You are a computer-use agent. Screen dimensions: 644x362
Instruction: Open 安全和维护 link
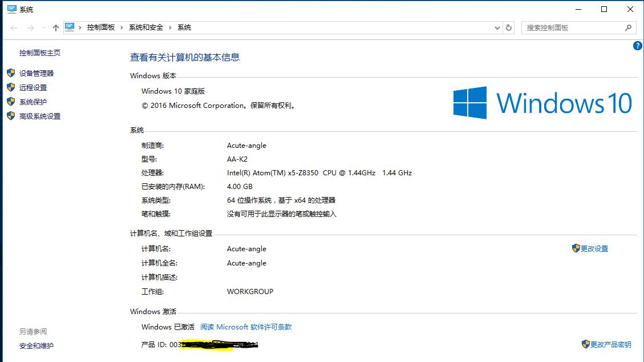[x=36, y=346]
